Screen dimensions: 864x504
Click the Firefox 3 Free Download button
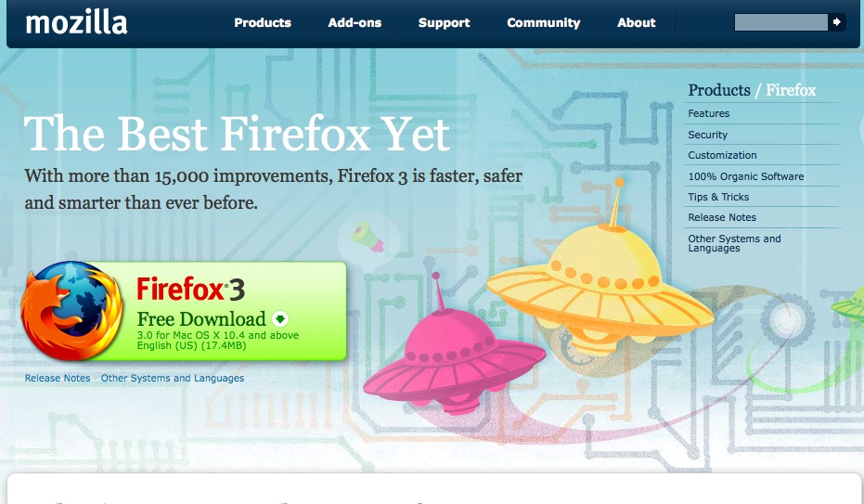pos(184,311)
